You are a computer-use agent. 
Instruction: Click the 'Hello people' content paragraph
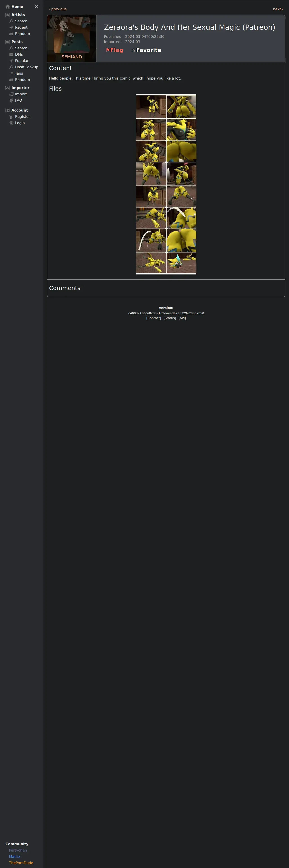(x=115, y=78)
